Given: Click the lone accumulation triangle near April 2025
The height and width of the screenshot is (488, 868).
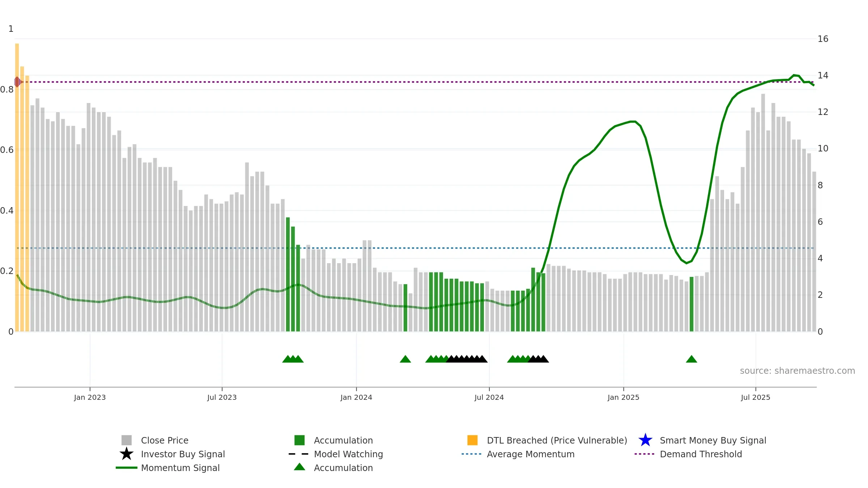Looking at the screenshot, I should 692,359.
